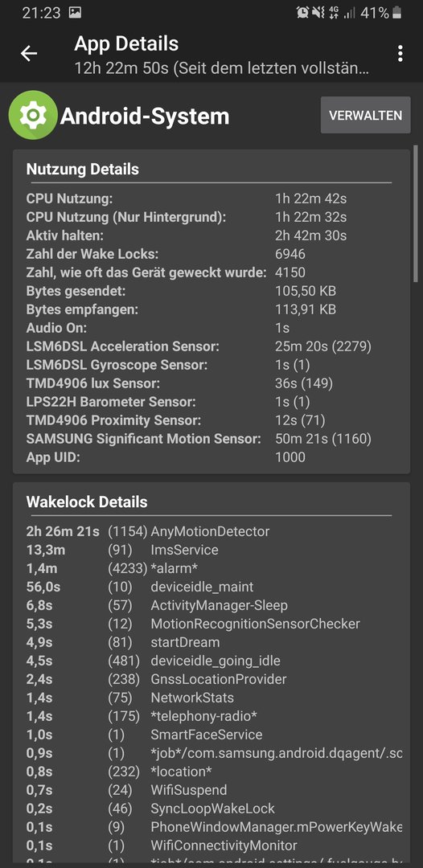Screen dimensions: 423x868
Task: Tap the *alarm* wakelock entry
Action: coord(210,568)
